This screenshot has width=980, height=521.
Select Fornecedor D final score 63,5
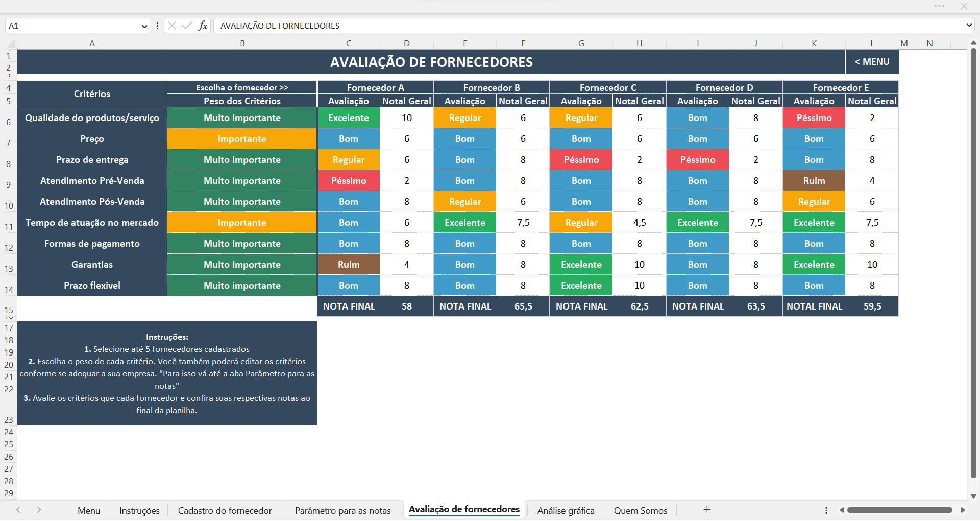click(x=756, y=306)
